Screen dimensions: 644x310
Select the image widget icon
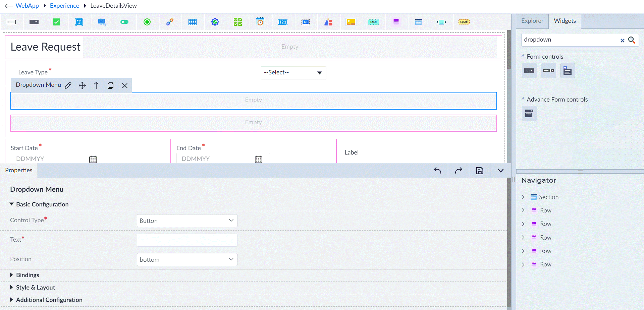tap(351, 22)
